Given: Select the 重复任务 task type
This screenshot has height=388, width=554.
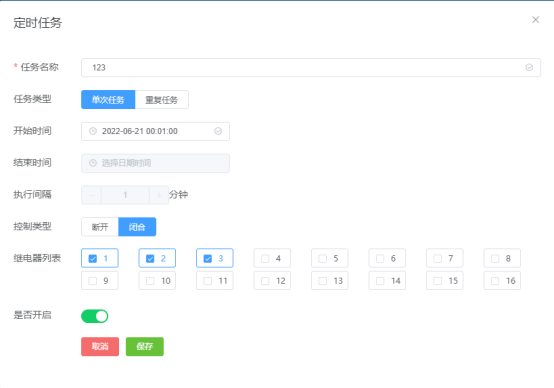Looking at the screenshot, I should coord(161,100).
